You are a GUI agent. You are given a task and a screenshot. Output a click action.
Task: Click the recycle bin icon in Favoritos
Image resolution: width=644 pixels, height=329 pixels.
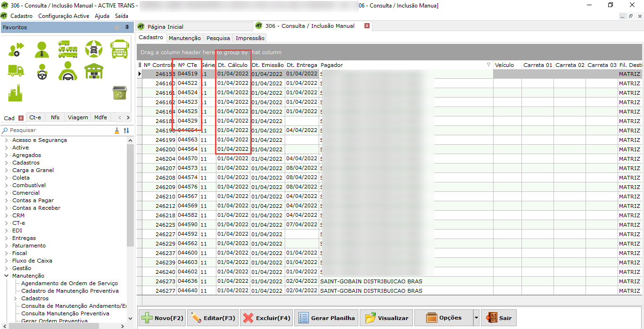(118, 93)
